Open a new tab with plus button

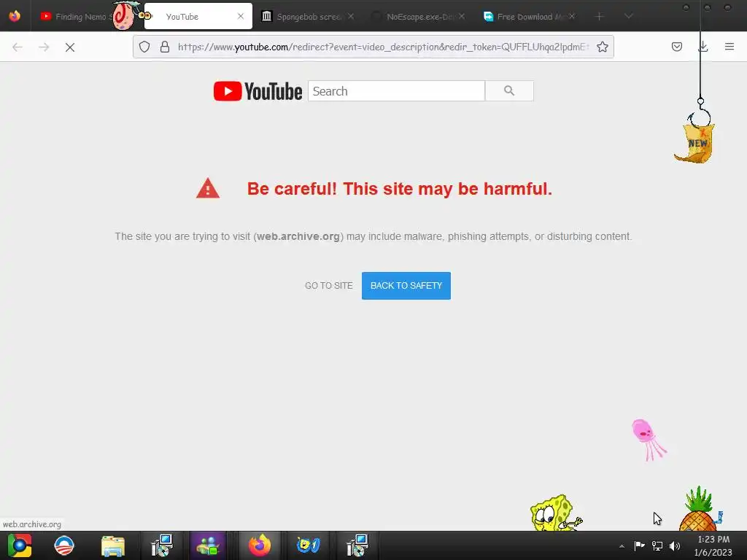pyautogui.click(x=600, y=17)
